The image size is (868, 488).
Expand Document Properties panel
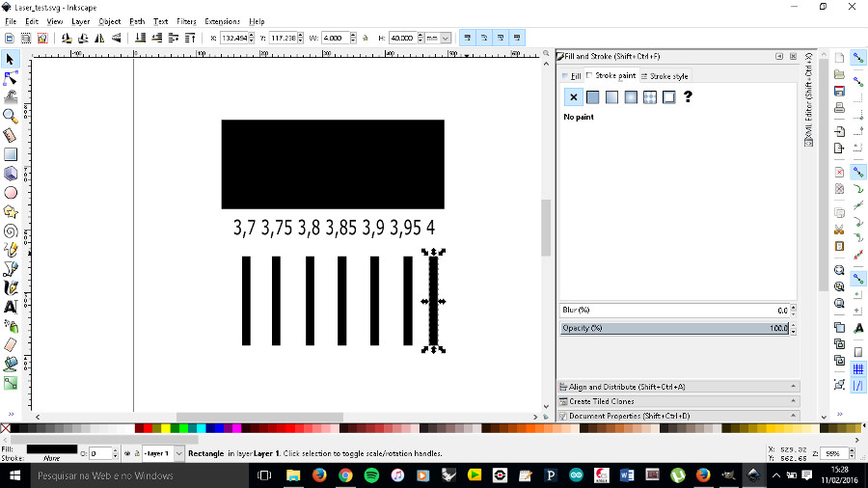pos(679,416)
